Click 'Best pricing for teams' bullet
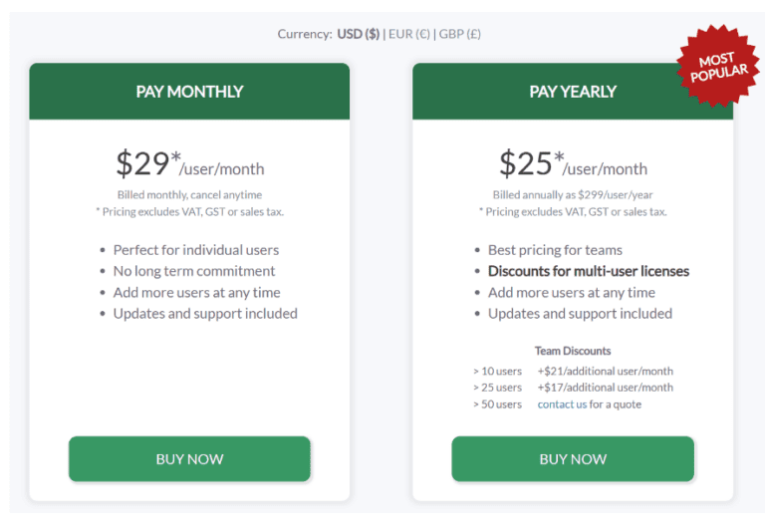 [555, 250]
